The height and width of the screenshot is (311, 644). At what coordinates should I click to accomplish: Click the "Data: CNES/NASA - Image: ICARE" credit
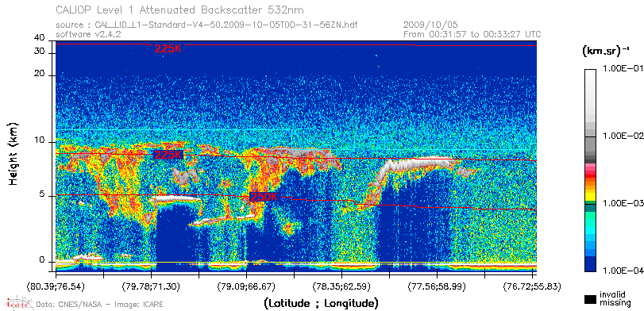pyautogui.click(x=99, y=305)
